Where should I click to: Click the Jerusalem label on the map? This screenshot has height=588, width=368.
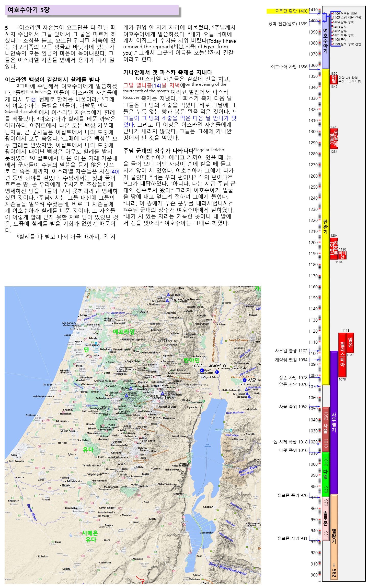click(152, 396)
